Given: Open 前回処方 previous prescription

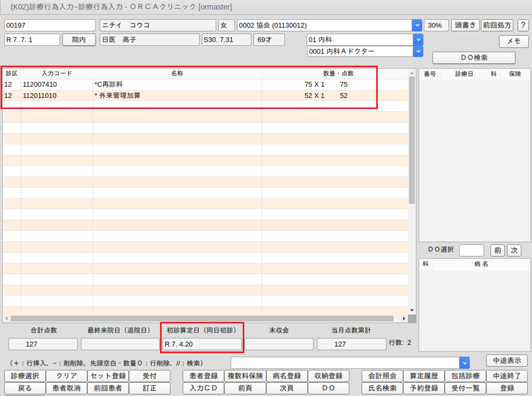Looking at the screenshot, I should click(x=497, y=25).
